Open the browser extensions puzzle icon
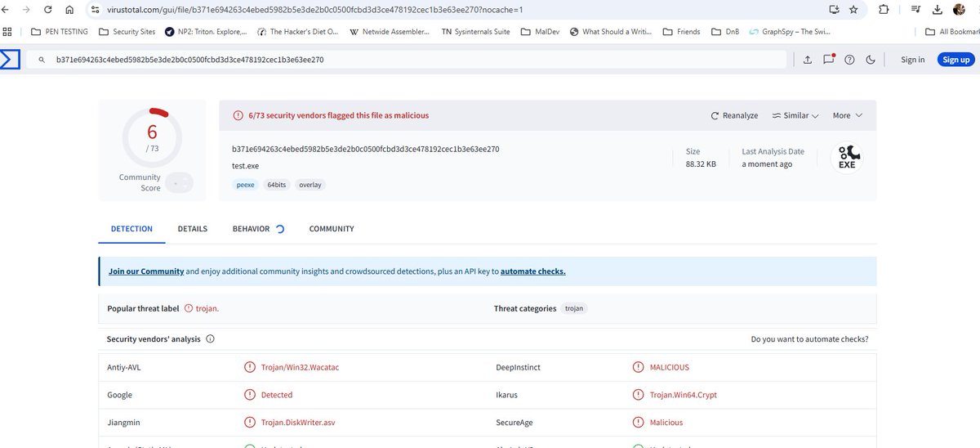The width and height of the screenshot is (980, 448). point(884,10)
